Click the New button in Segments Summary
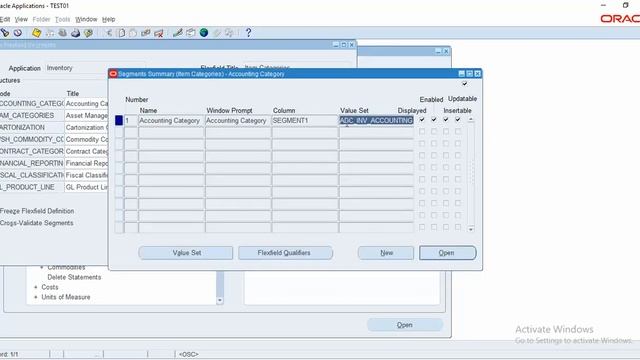The width and height of the screenshot is (640, 360). [386, 253]
